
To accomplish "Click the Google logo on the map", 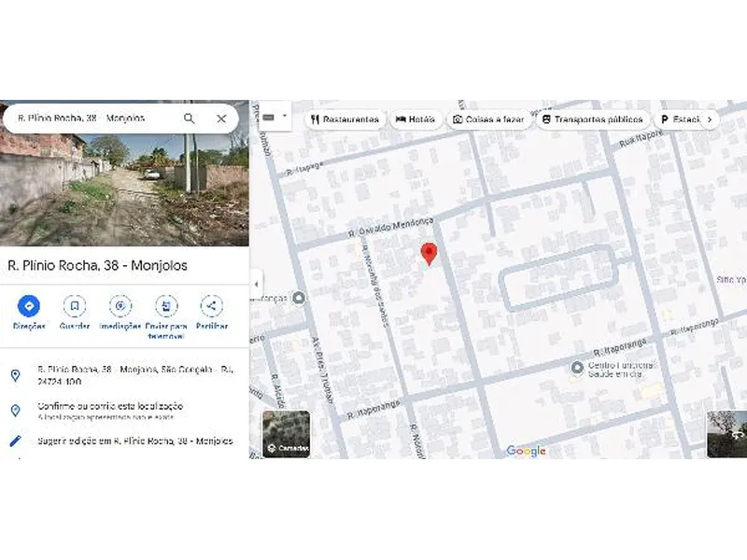I will tap(526, 451).
